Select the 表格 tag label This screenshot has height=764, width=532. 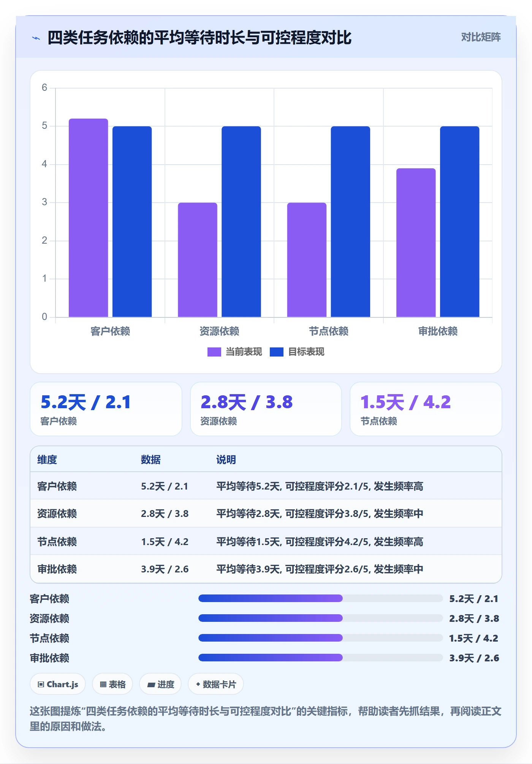(x=117, y=685)
